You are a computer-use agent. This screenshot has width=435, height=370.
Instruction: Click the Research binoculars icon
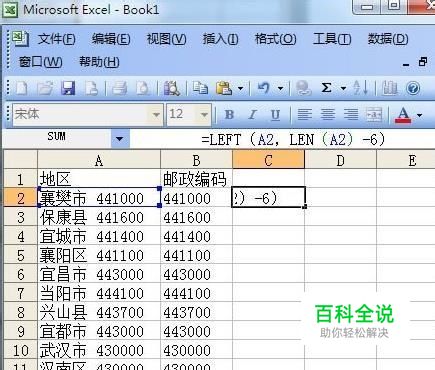tap(172, 88)
